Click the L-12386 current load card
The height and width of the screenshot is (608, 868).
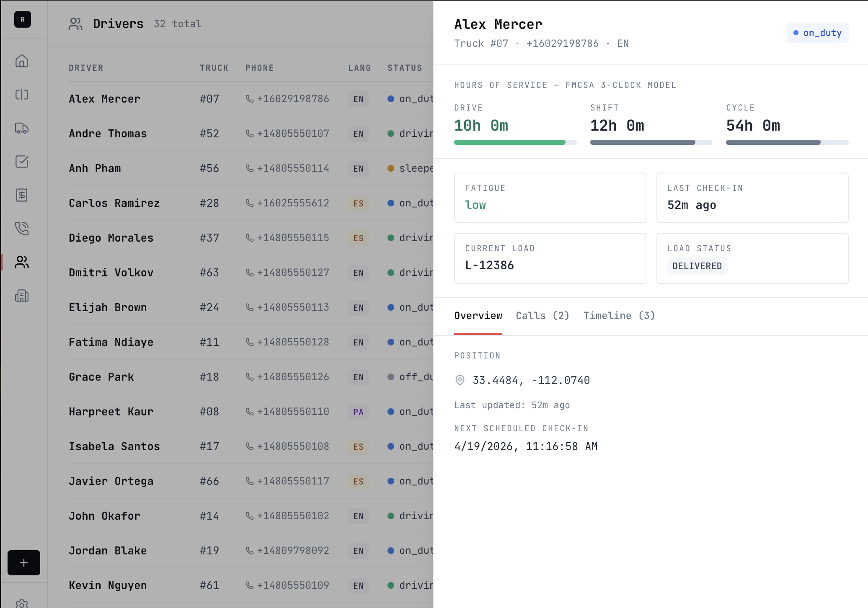550,258
